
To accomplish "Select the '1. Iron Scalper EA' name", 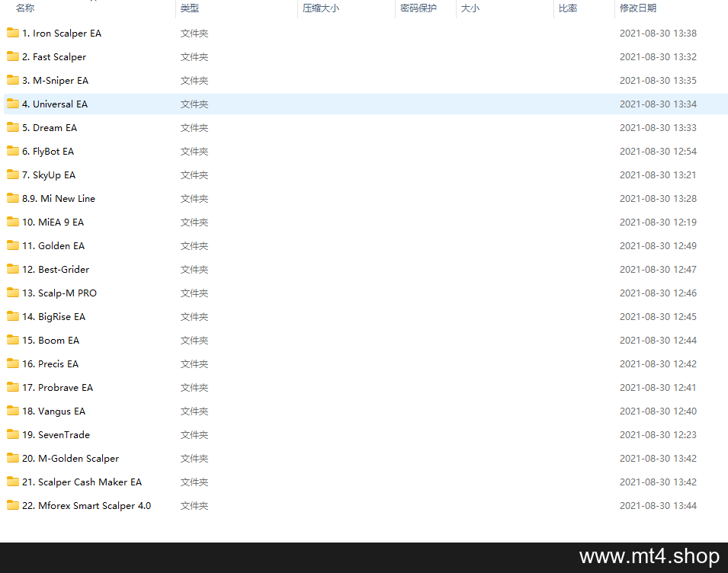I will [x=62, y=34].
